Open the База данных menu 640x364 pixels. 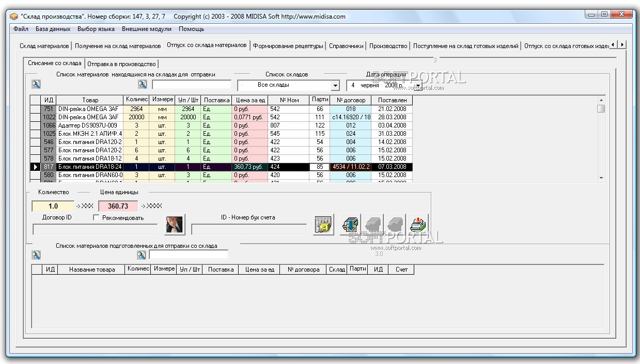53,29
